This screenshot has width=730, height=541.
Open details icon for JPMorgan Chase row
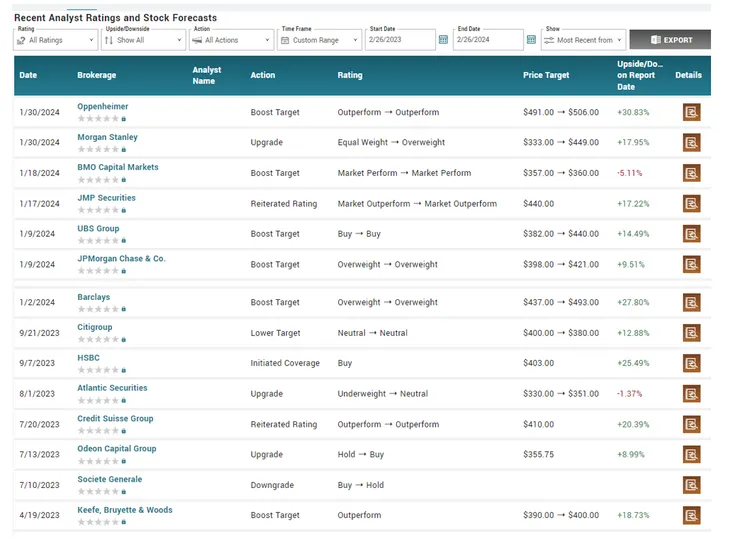[691, 264]
